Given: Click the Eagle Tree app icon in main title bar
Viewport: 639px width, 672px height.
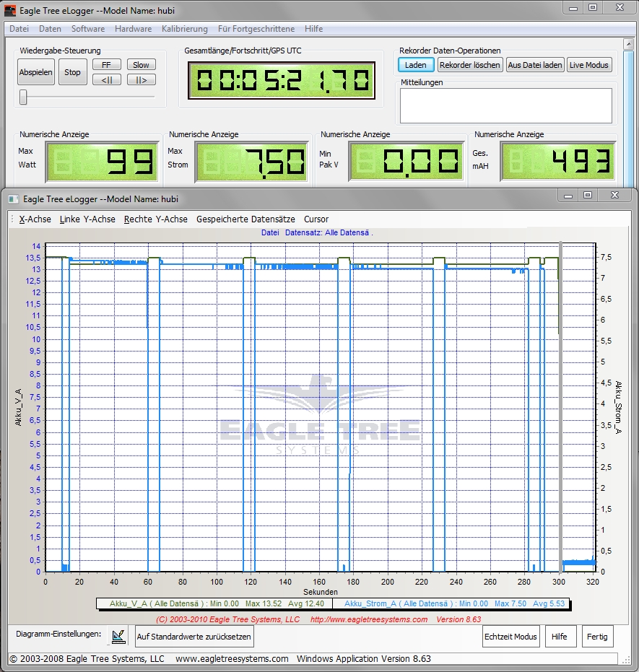Looking at the screenshot, I should pos(10,11).
